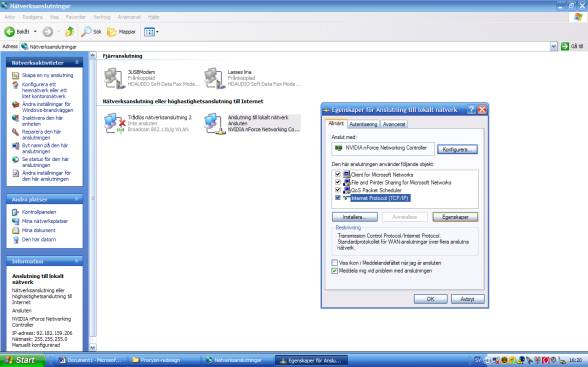Open the views layout button

pyautogui.click(x=149, y=32)
